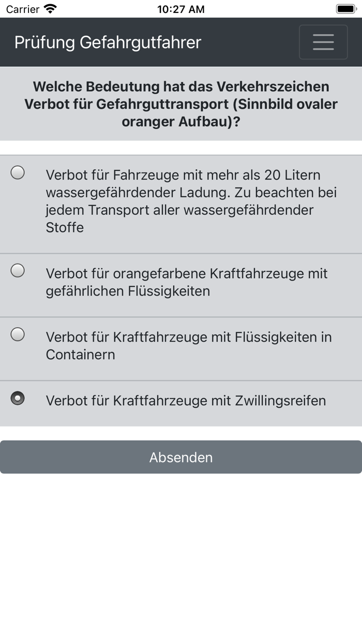Viewport: 362px width, 644px height.
Task: Click the Prüfung Gefahrgutfahrer title
Action: (x=108, y=42)
